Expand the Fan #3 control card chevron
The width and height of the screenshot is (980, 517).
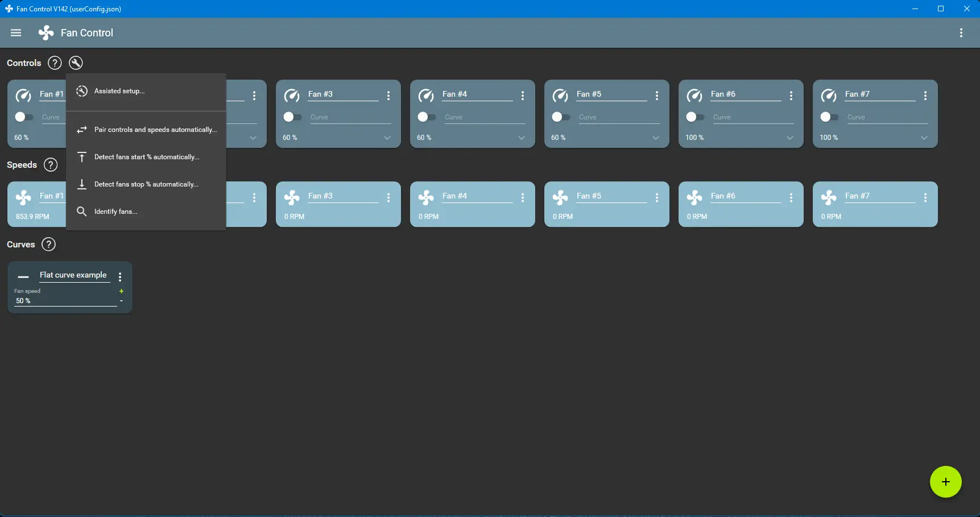[387, 138]
